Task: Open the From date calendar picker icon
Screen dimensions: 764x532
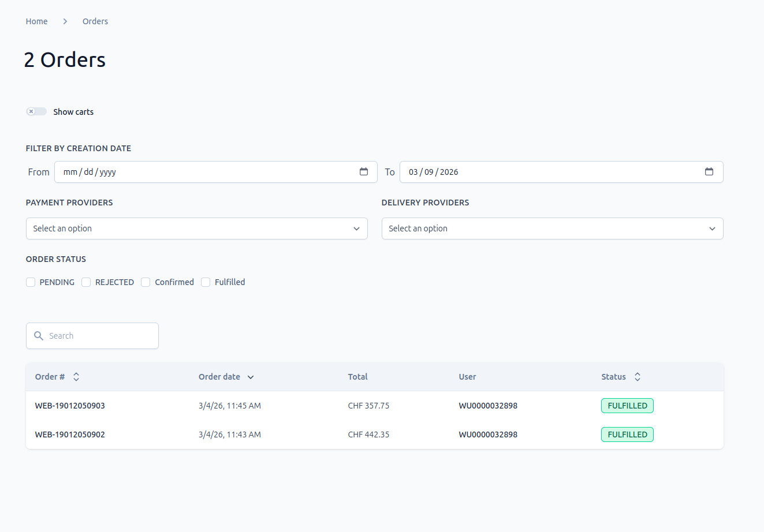Action: click(364, 172)
